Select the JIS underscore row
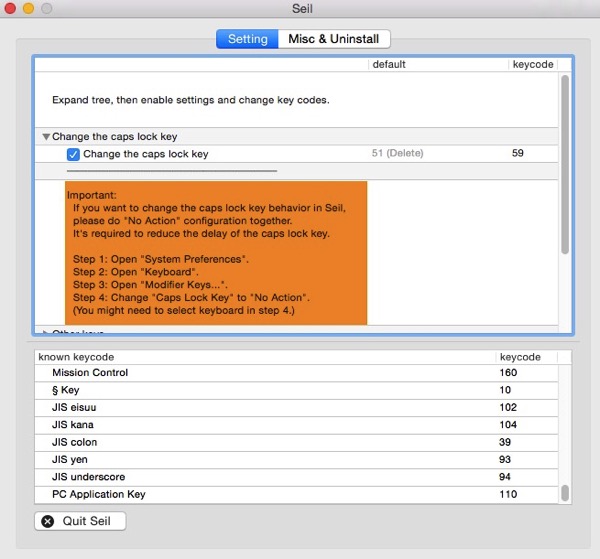 296,477
